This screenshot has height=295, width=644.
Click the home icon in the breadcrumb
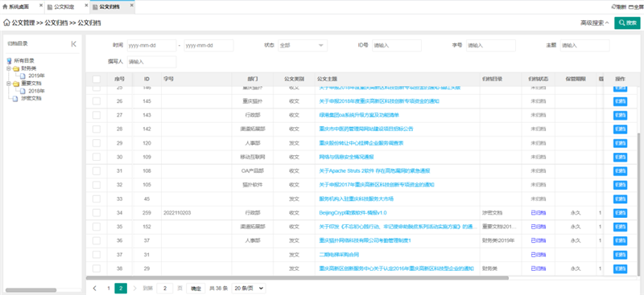pyautogui.click(x=6, y=23)
